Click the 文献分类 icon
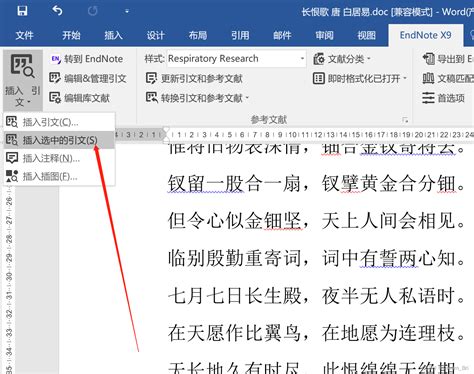Viewport: 474px width, 374px height. click(x=319, y=59)
